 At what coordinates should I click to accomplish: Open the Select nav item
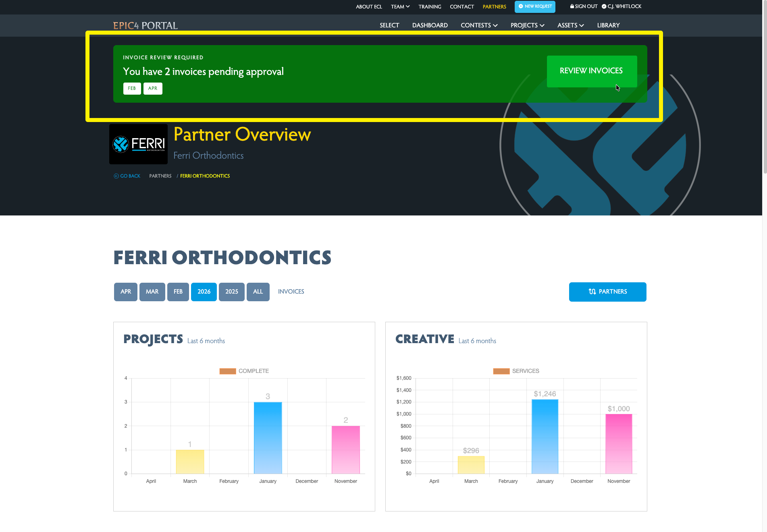(389, 25)
